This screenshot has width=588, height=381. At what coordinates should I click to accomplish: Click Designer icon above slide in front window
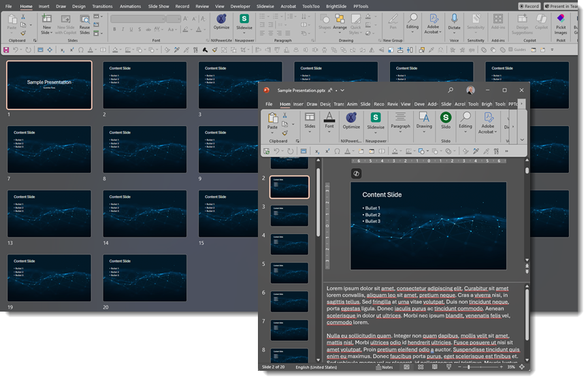click(x=356, y=173)
